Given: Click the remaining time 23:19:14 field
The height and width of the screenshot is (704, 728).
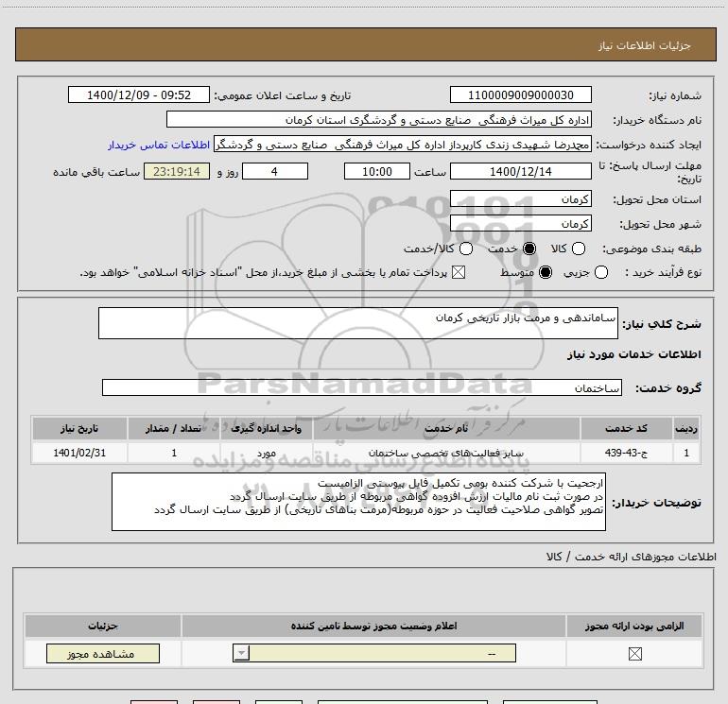Looking at the screenshot, I should [177, 171].
